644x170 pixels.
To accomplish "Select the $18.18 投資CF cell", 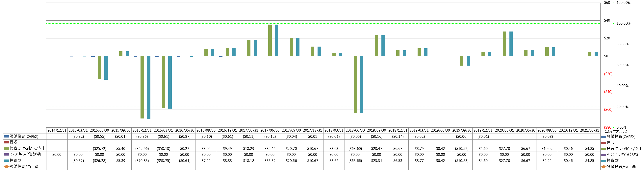I will (x=249, y=161).
